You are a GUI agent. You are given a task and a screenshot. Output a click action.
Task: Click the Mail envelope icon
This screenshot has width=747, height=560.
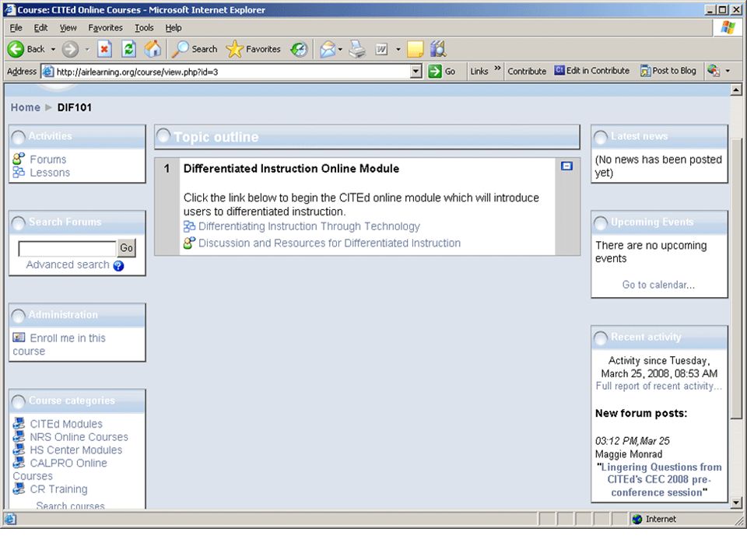[328, 49]
